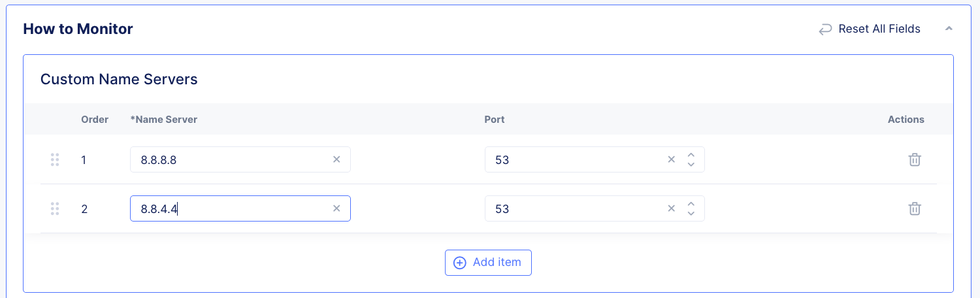Click the port field in row 2
The height and width of the screenshot is (298, 980).
point(575,208)
